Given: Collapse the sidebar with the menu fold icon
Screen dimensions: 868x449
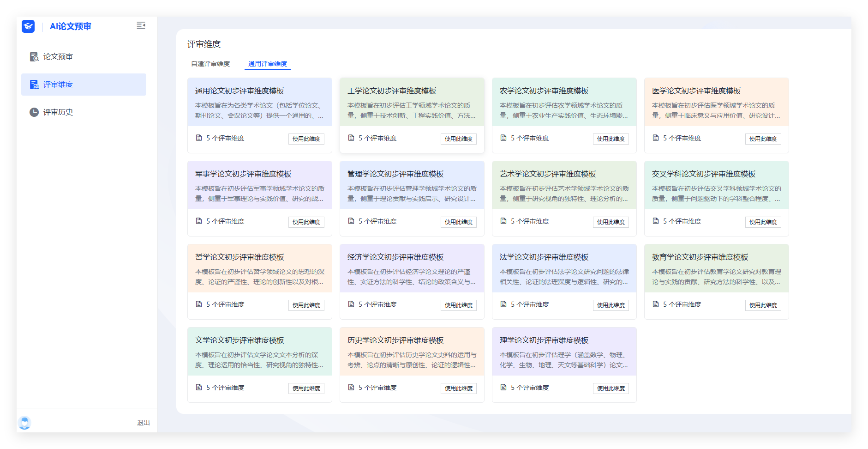Looking at the screenshot, I should pyautogui.click(x=141, y=25).
